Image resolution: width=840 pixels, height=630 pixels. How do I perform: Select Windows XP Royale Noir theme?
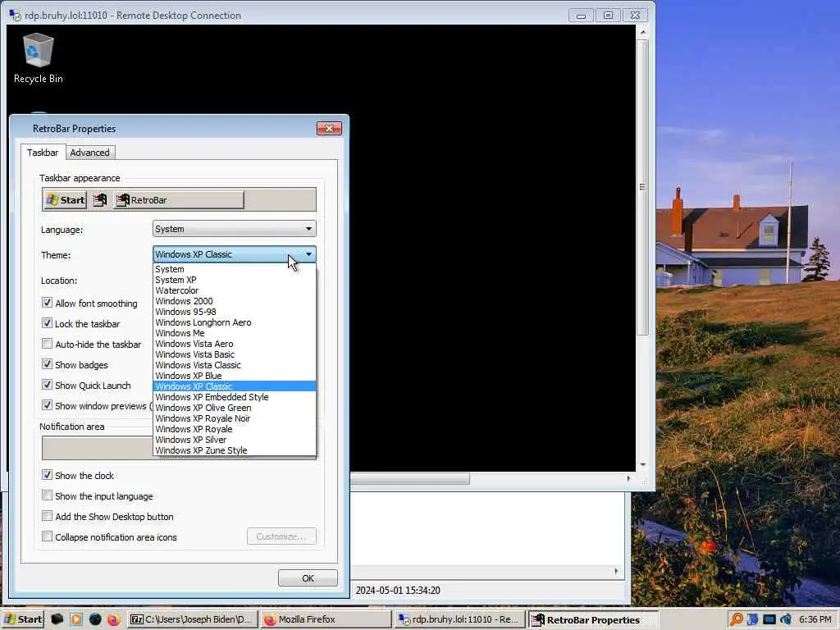click(234, 418)
